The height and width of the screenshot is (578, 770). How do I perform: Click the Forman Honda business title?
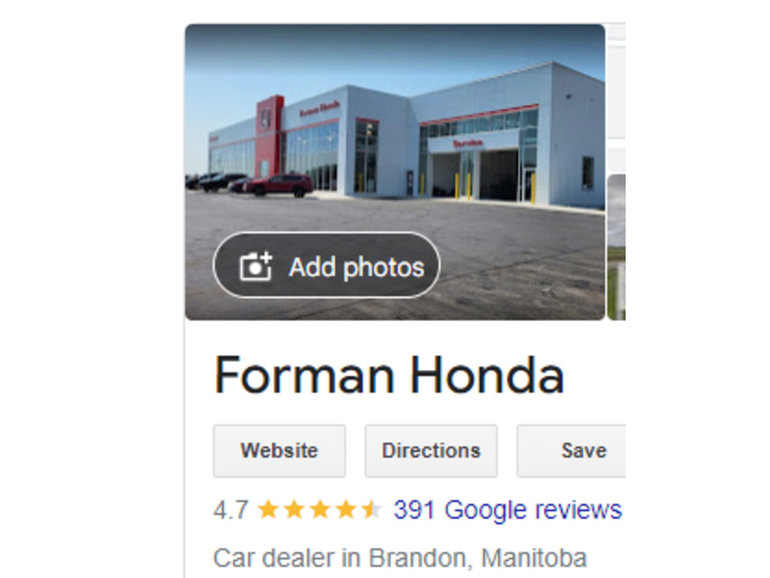[389, 375]
